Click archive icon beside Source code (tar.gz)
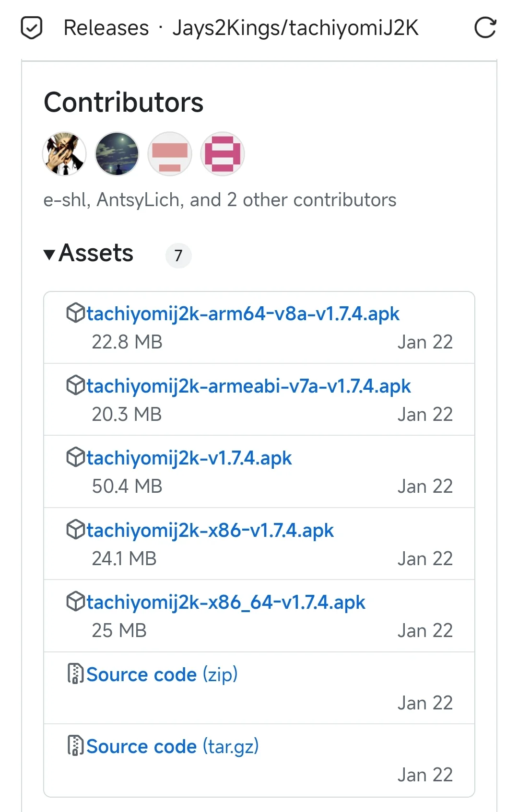The image size is (518, 812). pyautogui.click(x=75, y=745)
